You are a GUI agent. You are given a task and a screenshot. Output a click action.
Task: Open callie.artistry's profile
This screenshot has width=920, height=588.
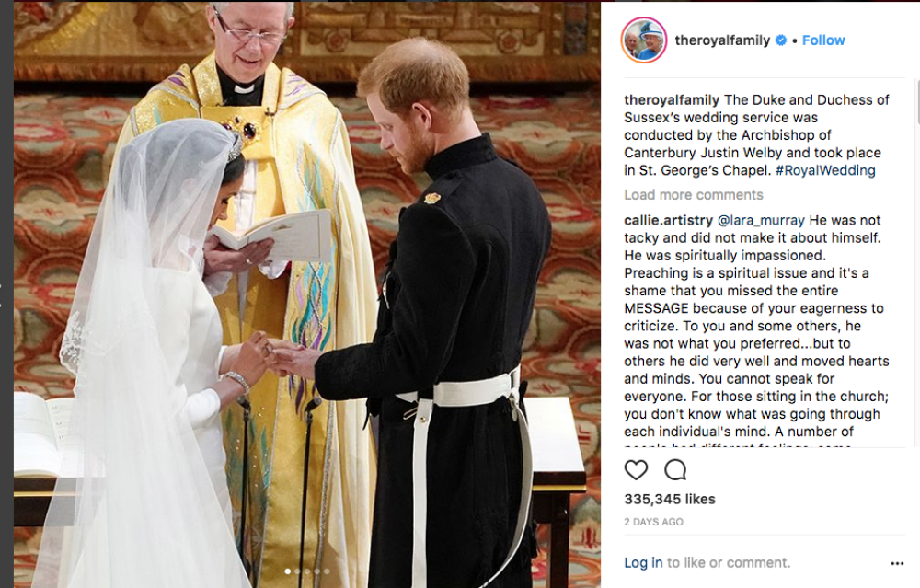(668, 220)
